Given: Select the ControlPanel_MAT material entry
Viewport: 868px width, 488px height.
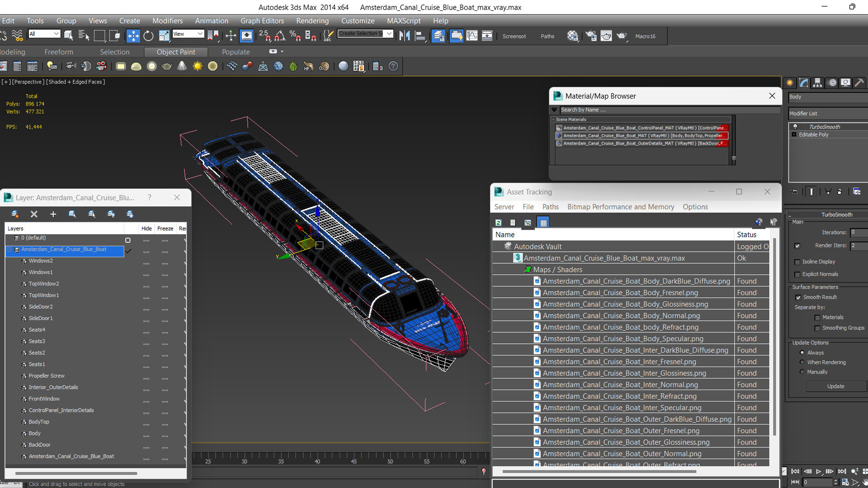Looking at the screenshot, I should (642, 128).
